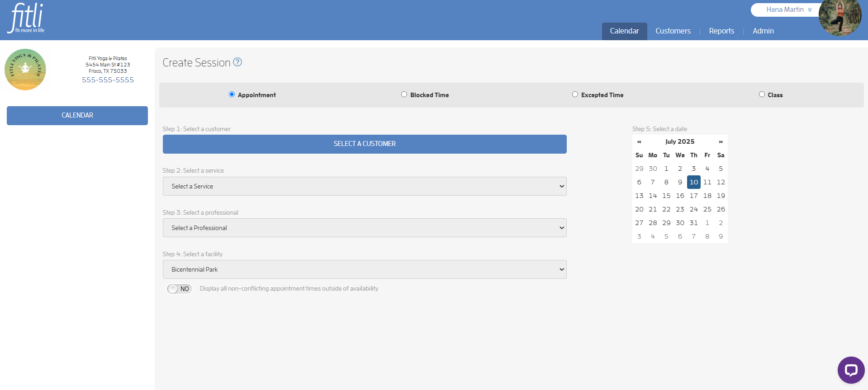868x390 pixels.
Task: Open the Create Session help question icon
Action: 237,62
